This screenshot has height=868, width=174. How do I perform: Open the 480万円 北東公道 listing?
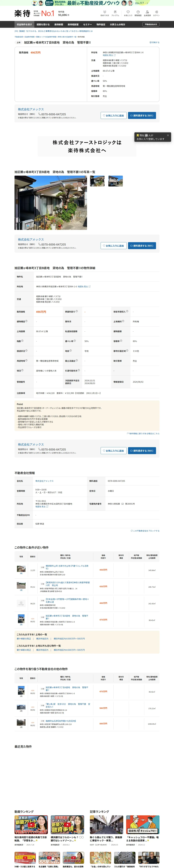coord(67,601)
